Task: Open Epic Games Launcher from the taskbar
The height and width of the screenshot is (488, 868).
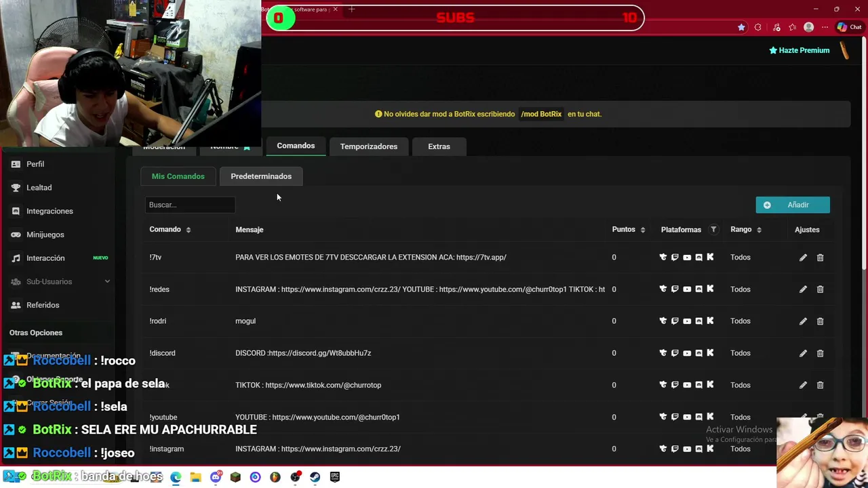Action: tap(334, 477)
